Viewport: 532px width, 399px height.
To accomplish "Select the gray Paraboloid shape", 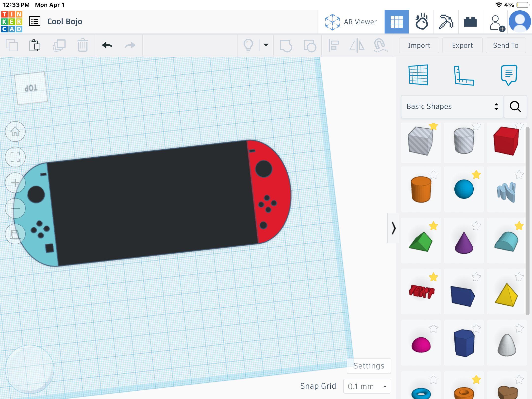I will click(x=507, y=345).
